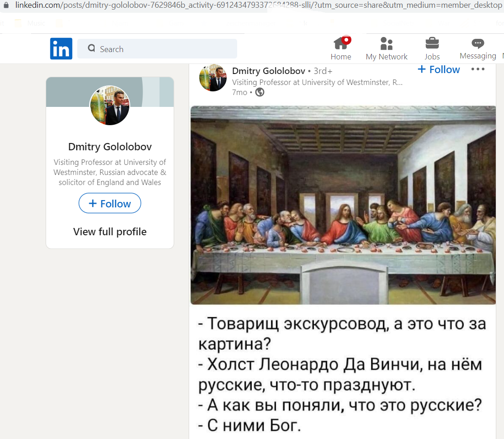Screen dimensions: 504x439
Task: Open the post author's small avatar
Action: [x=213, y=78]
